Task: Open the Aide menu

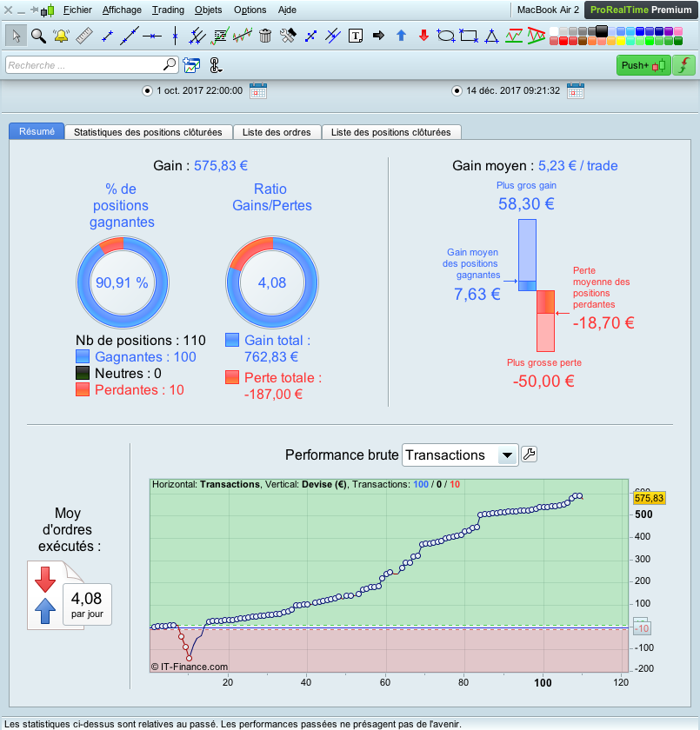Action: click(x=287, y=10)
